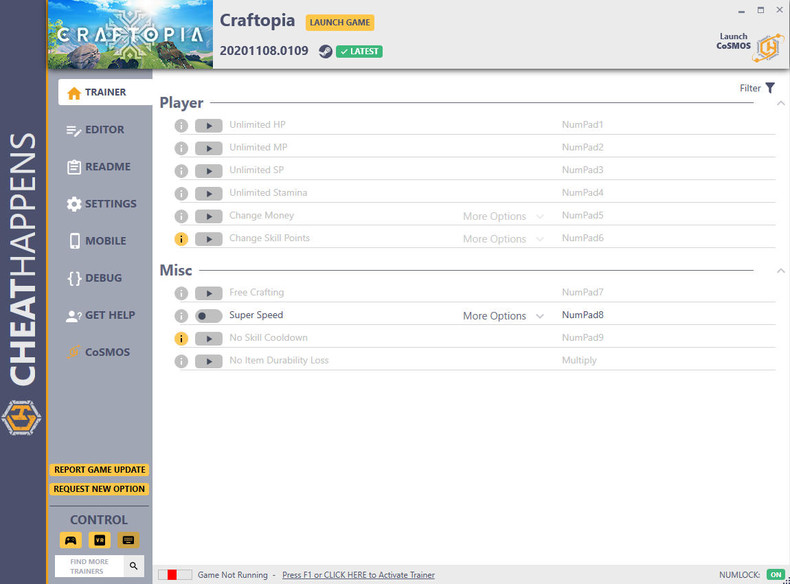Click NumPad1 hotkey for Unlimited HP
This screenshot has width=790, height=584.
coord(582,124)
